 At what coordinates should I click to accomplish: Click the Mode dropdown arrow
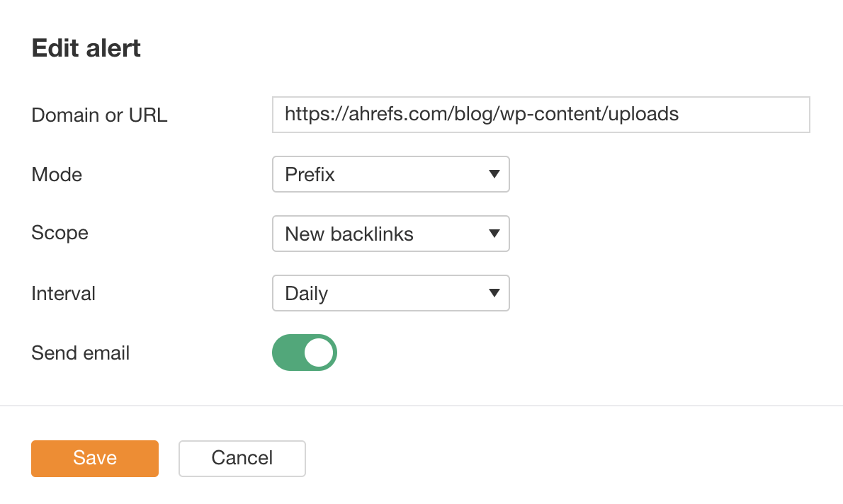494,174
